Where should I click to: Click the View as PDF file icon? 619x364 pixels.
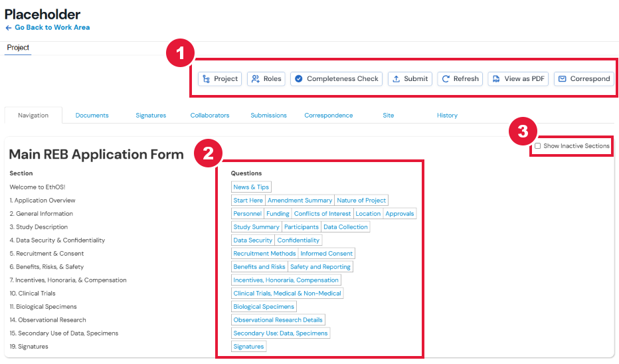point(496,79)
